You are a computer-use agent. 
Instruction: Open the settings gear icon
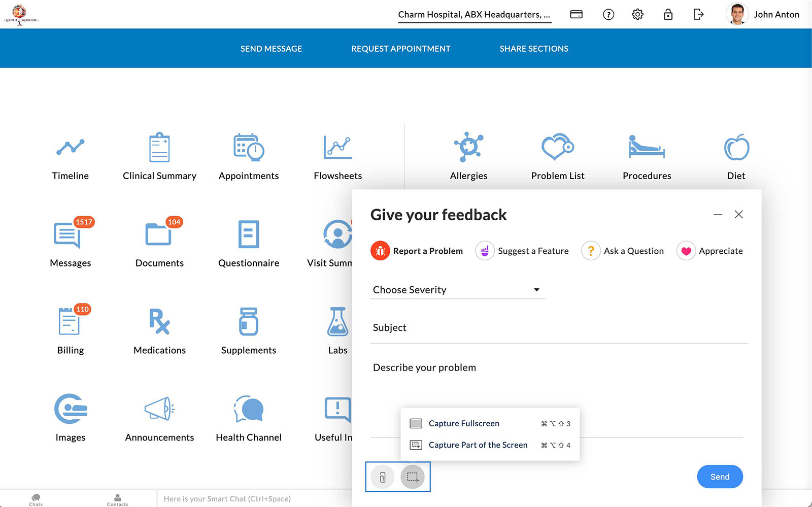click(637, 14)
